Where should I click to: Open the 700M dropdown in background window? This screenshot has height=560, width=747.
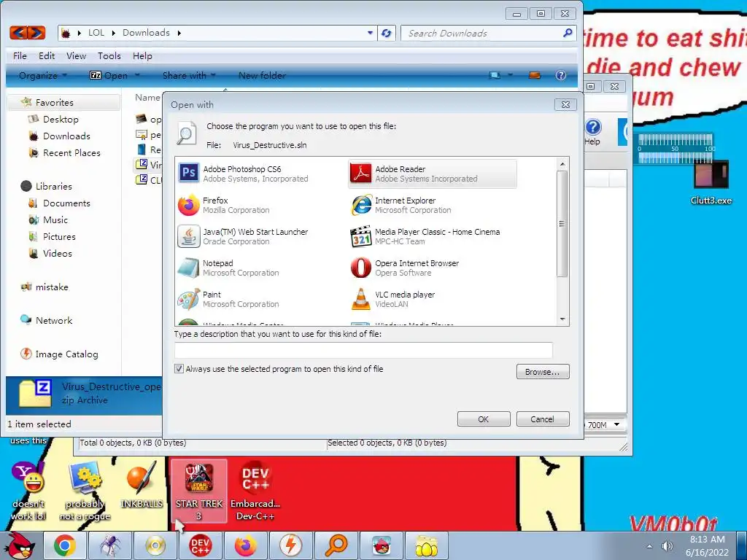[x=617, y=424]
